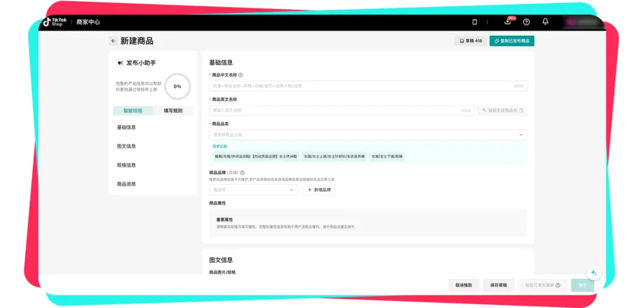Go back with arrow beside 新建商品
The width and height of the screenshot is (644, 308).
113,41
